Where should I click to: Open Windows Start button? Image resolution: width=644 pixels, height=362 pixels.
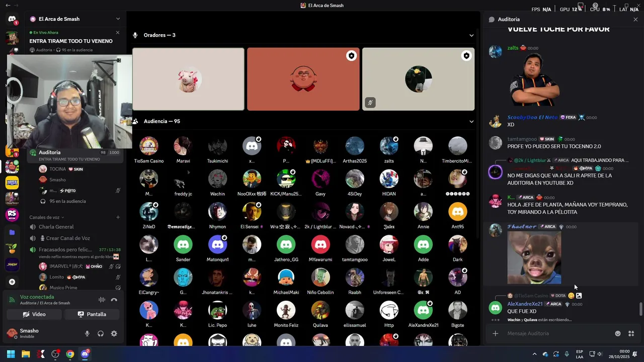[x=11, y=354]
